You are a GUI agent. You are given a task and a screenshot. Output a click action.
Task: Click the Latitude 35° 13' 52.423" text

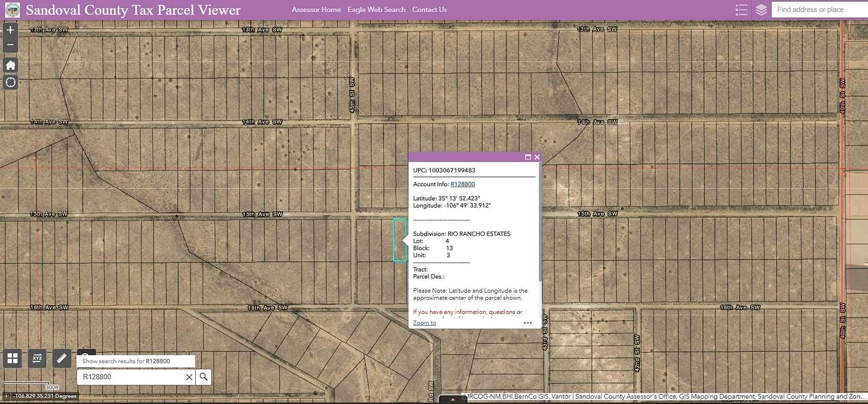tap(446, 198)
